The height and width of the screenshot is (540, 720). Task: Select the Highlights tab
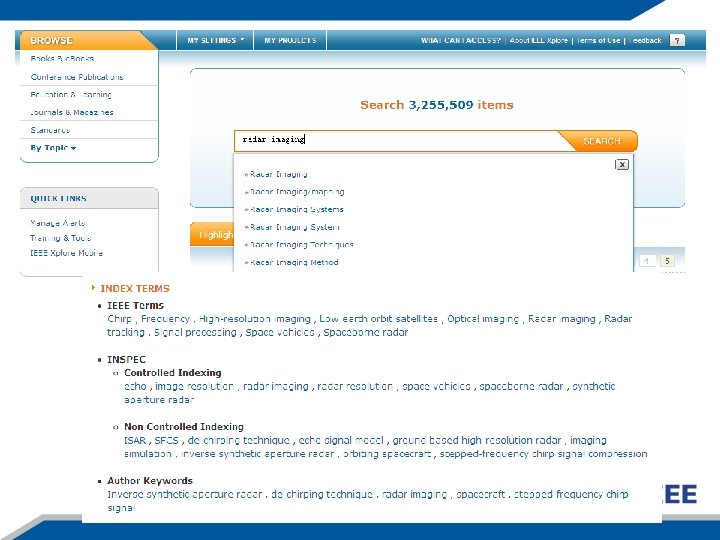click(x=212, y=235)
